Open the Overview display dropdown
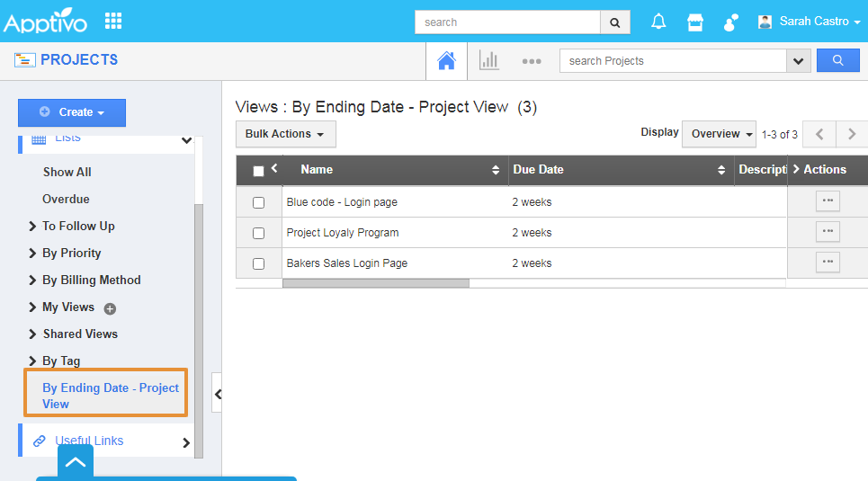 (722, 134)
